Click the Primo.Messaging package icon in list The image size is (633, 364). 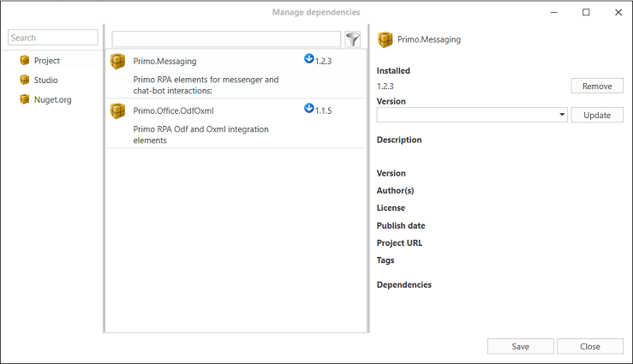click(x=118, y=62)
